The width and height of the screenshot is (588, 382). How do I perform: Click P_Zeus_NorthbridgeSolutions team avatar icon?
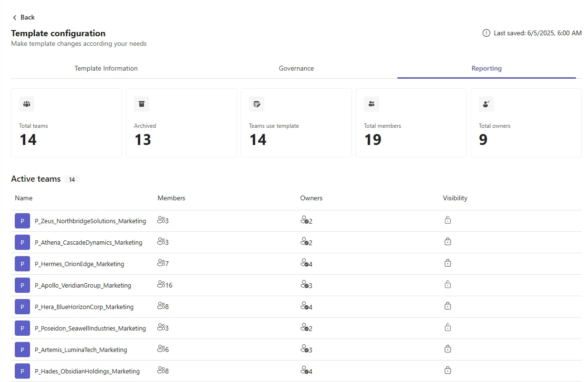pyautogui.click(x=22, y=221)
